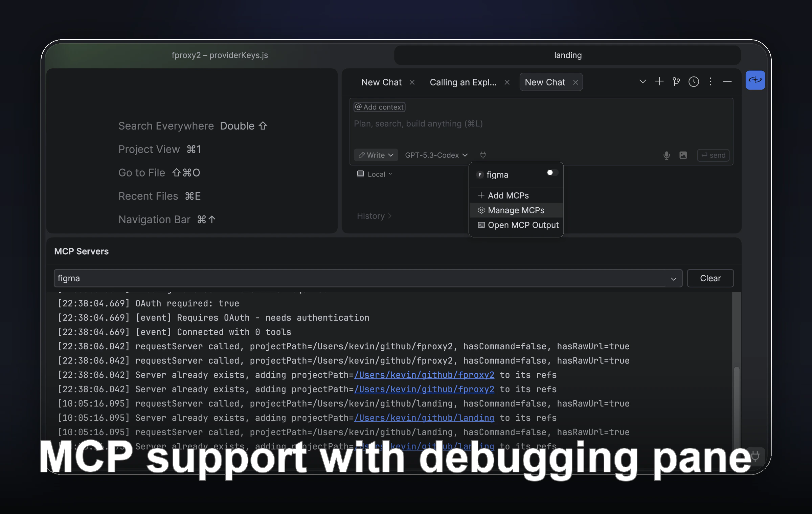Expand the chat tabs overflow chevron
812x514 pixels.
642,81
